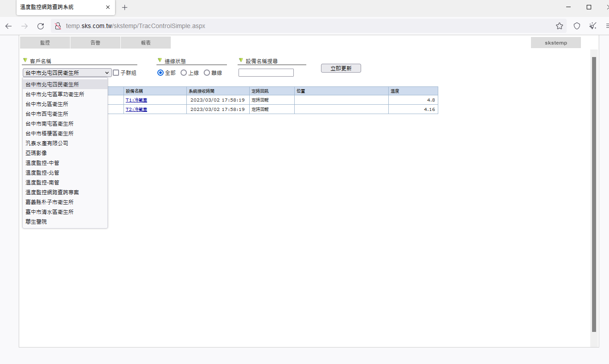Viewport: 609px width, 364px height.
Task: Choose 溫度監控網路查詢專案 option
Action: click(x=65, y=192)
